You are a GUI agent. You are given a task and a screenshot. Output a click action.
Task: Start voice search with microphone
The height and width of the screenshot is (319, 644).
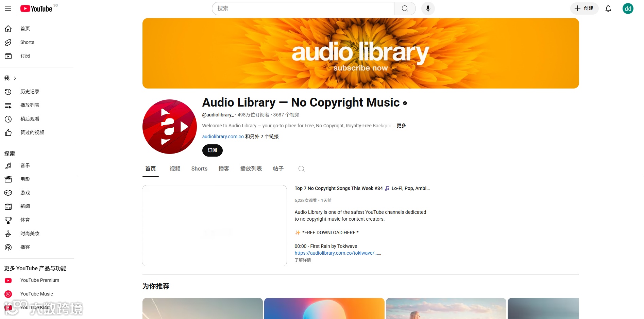(428, 9)
